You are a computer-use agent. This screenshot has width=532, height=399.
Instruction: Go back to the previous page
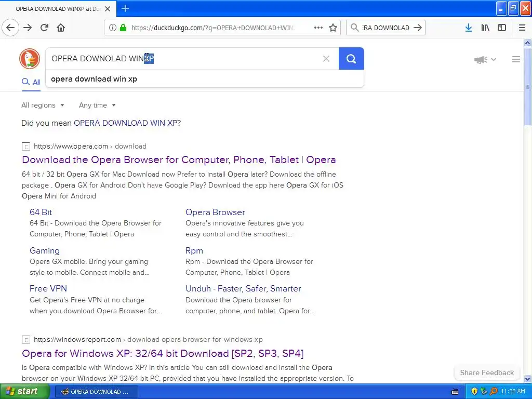tap(10, 28)
